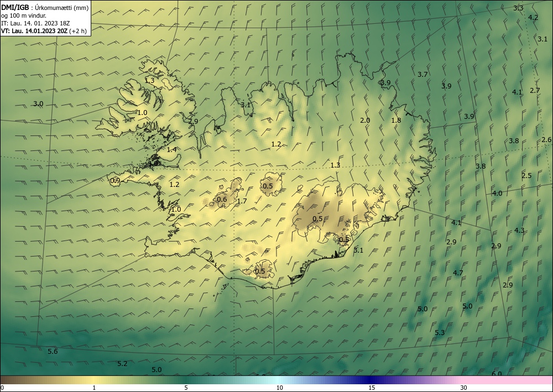553x392 pixels.
Task: Click the color scale label 1
Action: click(94, 388)
